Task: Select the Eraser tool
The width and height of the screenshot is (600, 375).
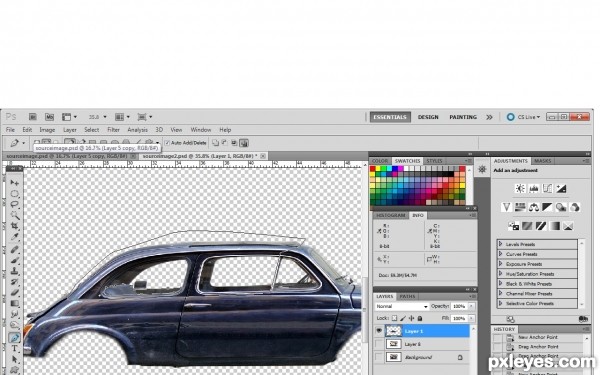Action: click(15, 293)
